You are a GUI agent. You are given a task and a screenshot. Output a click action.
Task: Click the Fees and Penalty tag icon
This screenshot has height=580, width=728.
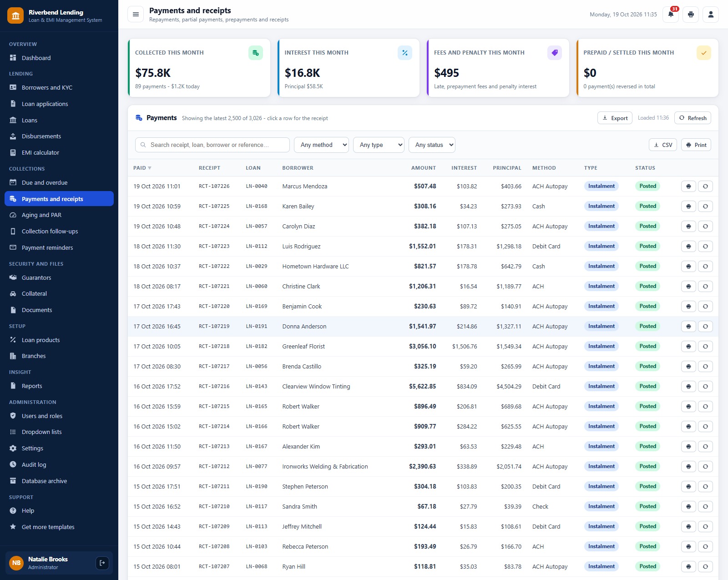tap(555, 53)
